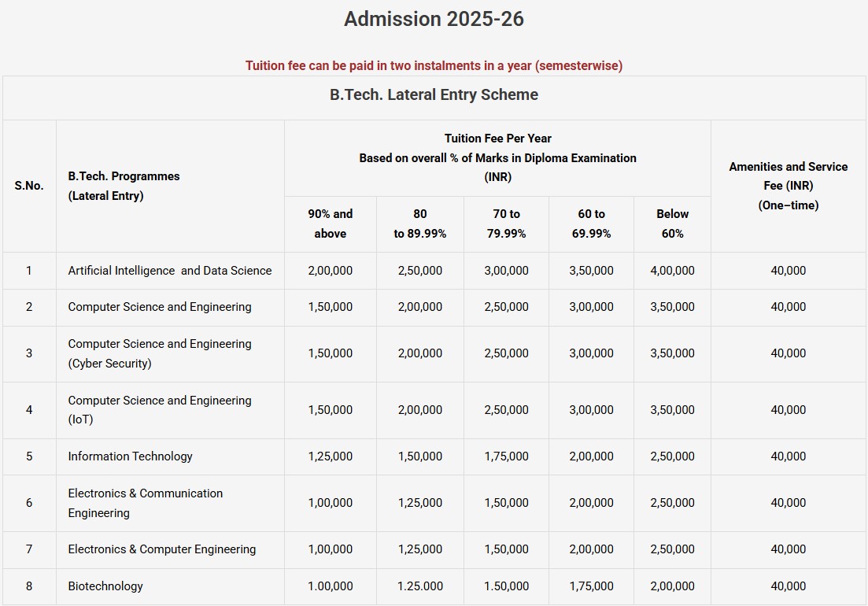Select Electronics & Communication Engineering programme
The height and width of the screenshot is (606, 868).
tap(145, 503)
